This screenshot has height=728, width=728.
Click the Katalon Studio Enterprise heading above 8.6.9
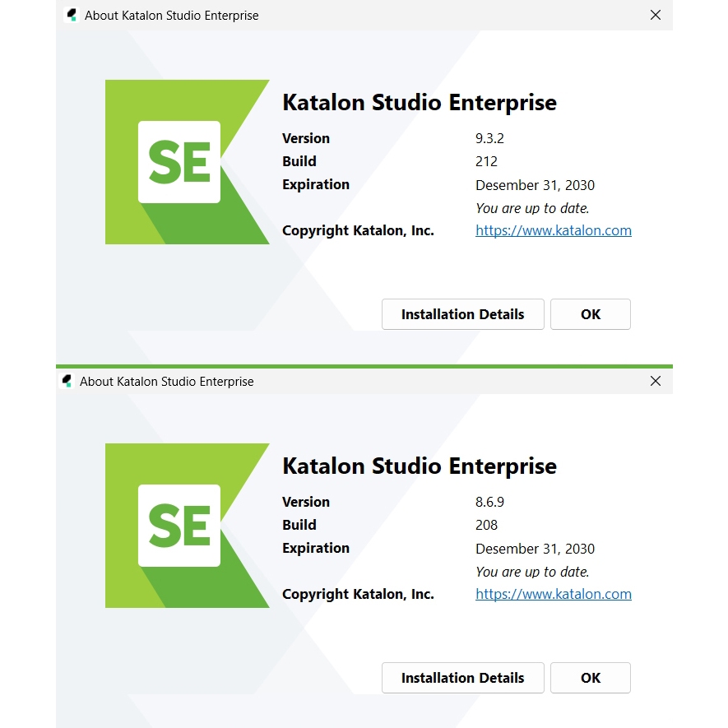[x=420, y=466]
